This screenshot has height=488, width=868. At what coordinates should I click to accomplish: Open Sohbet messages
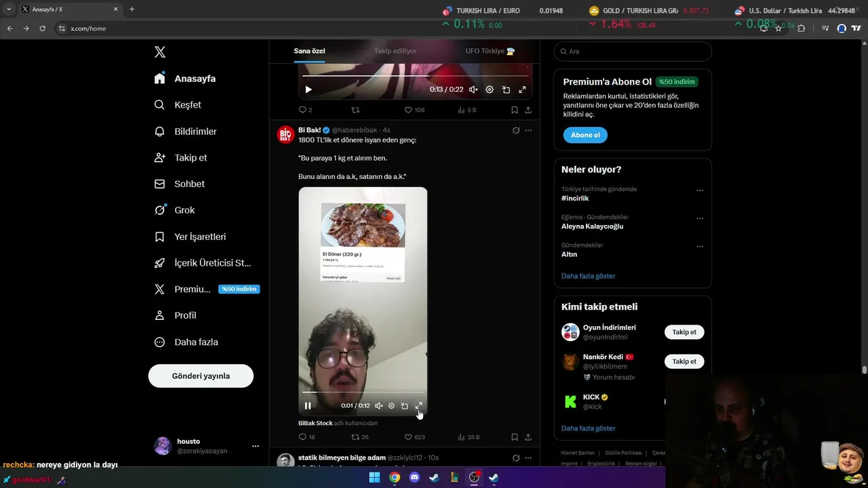click(x=179, y=184)
